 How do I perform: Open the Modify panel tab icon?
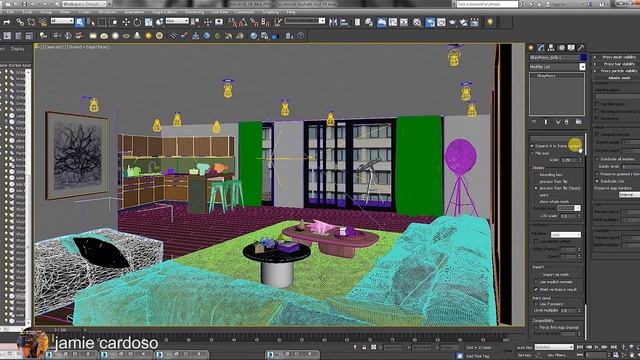(x=541, y=48)
